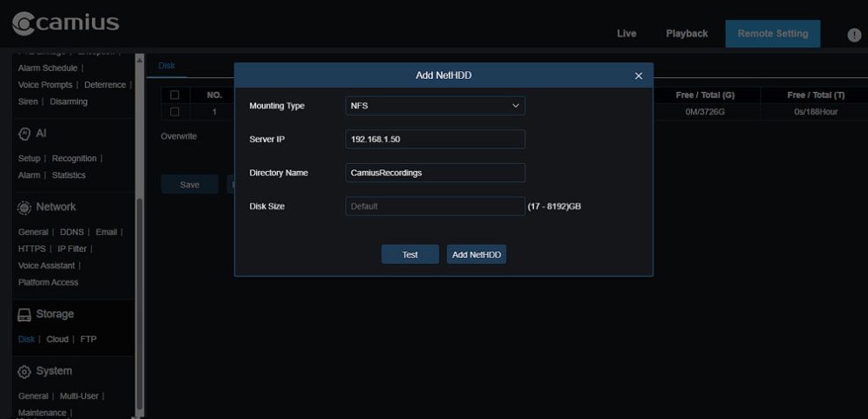This screenshot has width=868, height=419.
Task: Open Deterrence settings
Action: click(x=104, y=85)
